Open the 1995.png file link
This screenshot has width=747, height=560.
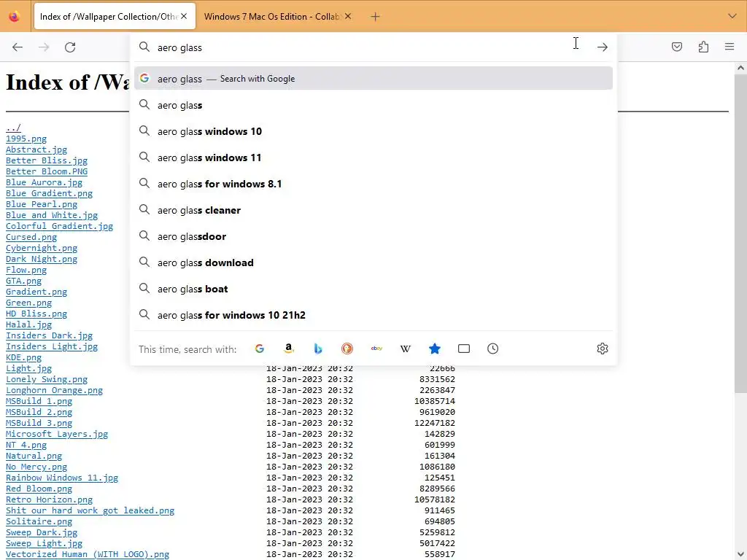pyautogui.click(x=26, y=139)
